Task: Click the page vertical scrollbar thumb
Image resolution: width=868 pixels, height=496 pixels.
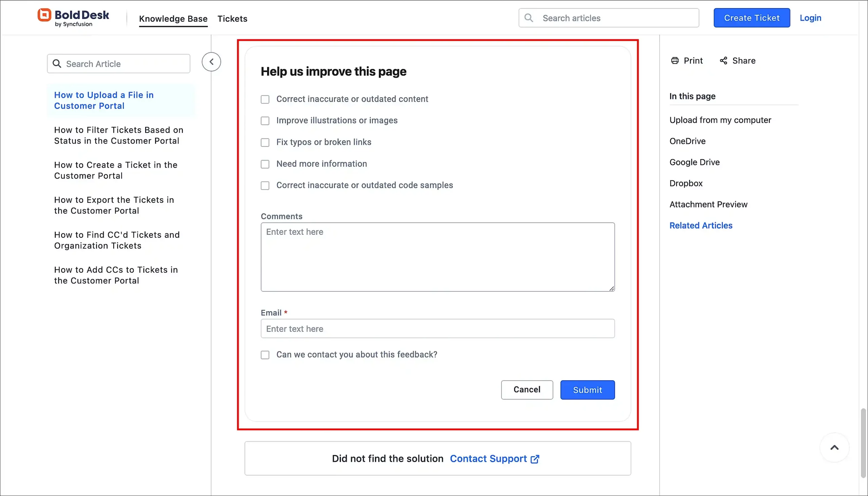Action: [x=863, y=443]
